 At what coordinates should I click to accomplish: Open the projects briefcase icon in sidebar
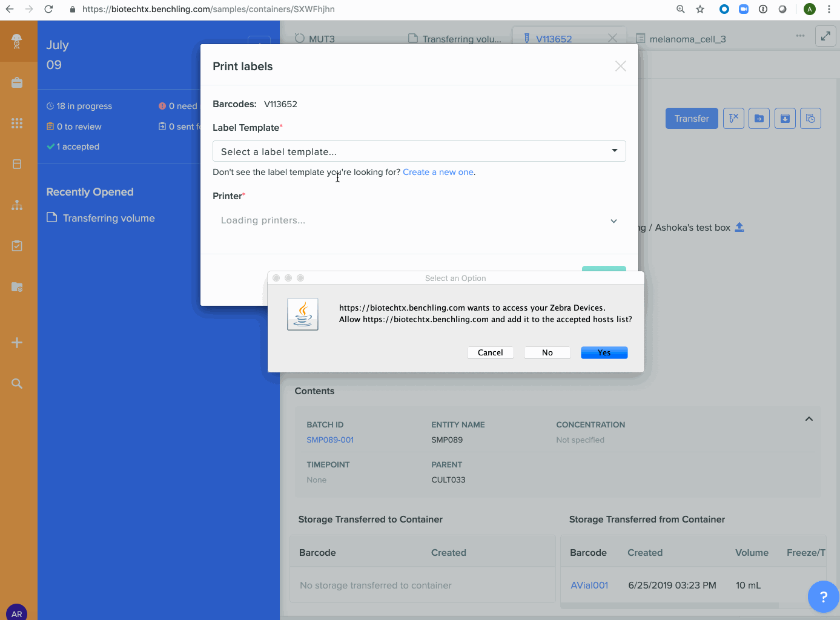tap(17, 83)
